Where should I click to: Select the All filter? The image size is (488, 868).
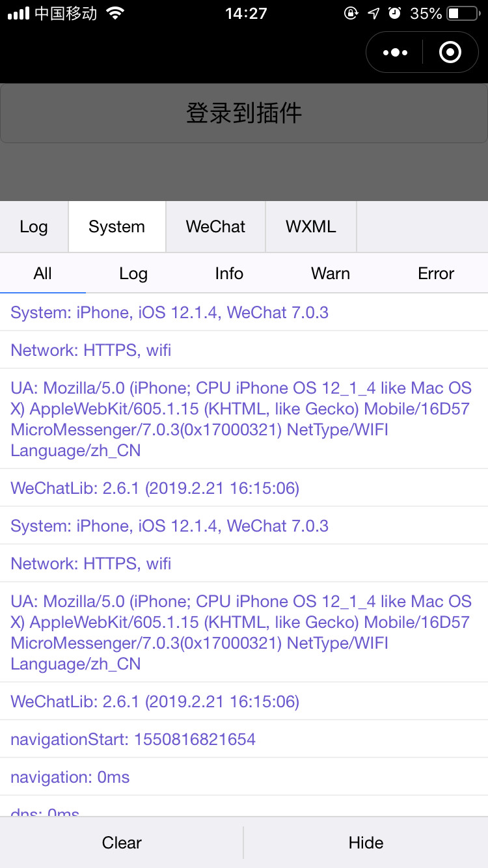[43, 273]
